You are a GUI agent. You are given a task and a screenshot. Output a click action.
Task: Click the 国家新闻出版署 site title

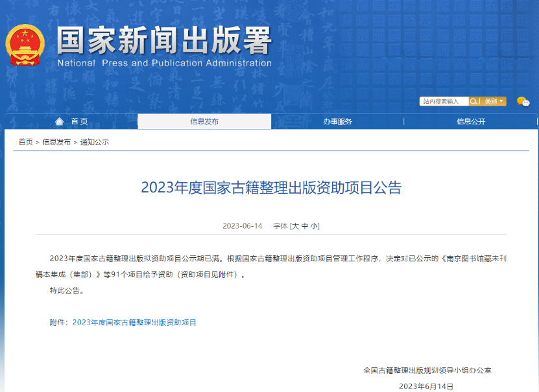coord(163,40)
